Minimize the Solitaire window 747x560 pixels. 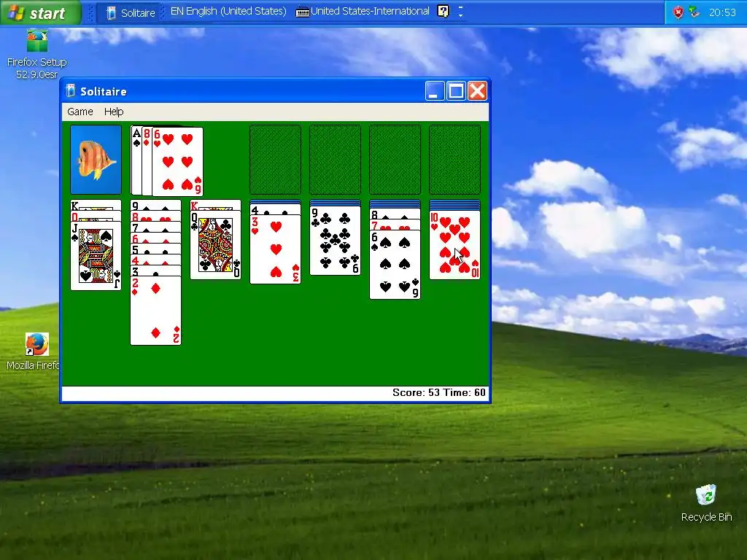[x=435, y=90]
